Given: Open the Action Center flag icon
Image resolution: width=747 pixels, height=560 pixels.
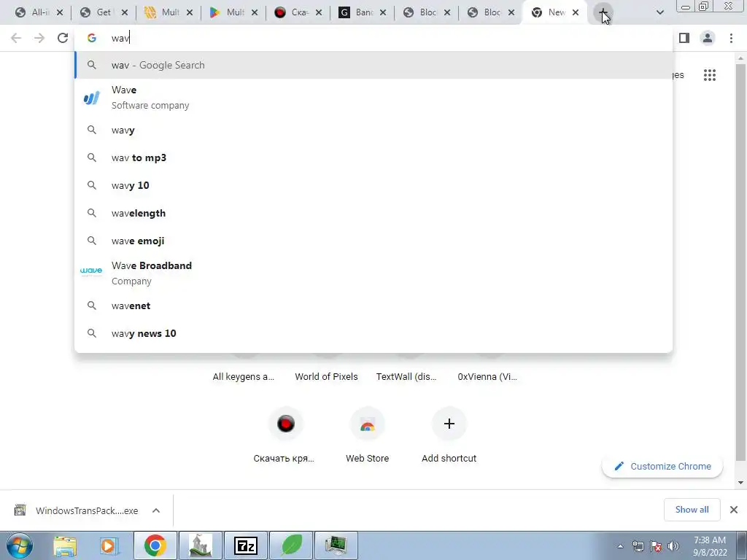Looking at the screenshot, I should pyautogui.click(x=656, y=546).
